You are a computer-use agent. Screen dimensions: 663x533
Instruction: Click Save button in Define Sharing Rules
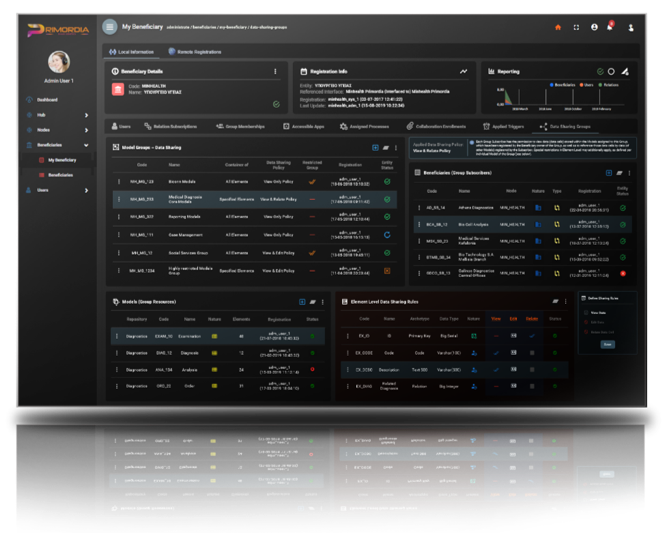point(607,343)
